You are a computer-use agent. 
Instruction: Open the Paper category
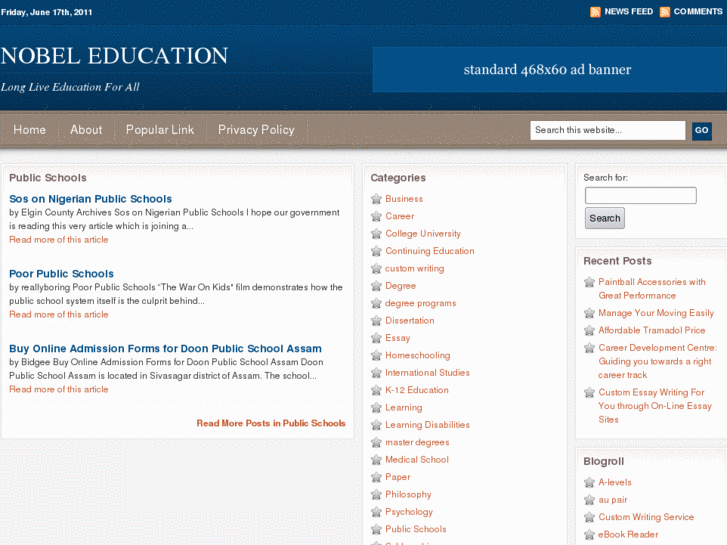pos(398,477)
